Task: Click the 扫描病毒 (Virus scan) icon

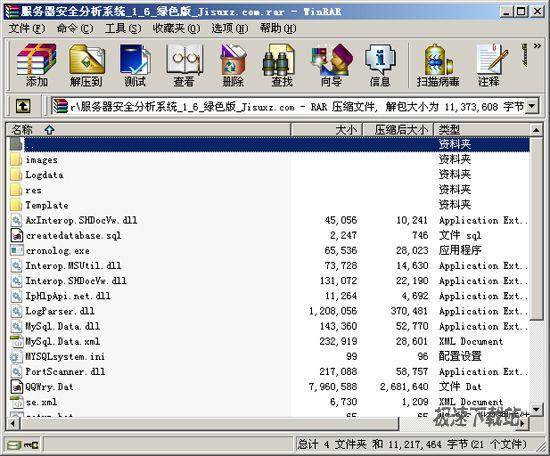Action: (x=438, y=65)
